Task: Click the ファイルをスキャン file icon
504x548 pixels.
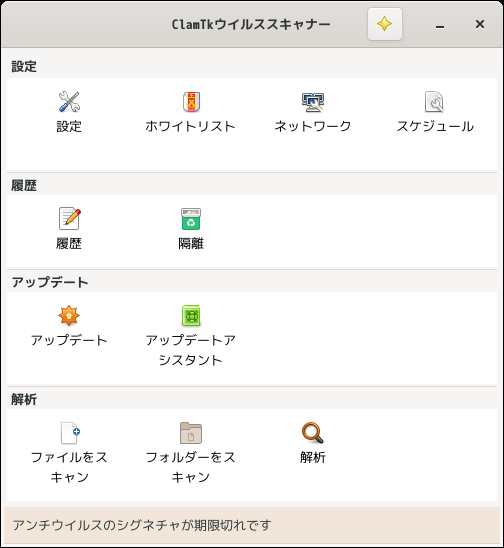Action: (x=70, y=433)
